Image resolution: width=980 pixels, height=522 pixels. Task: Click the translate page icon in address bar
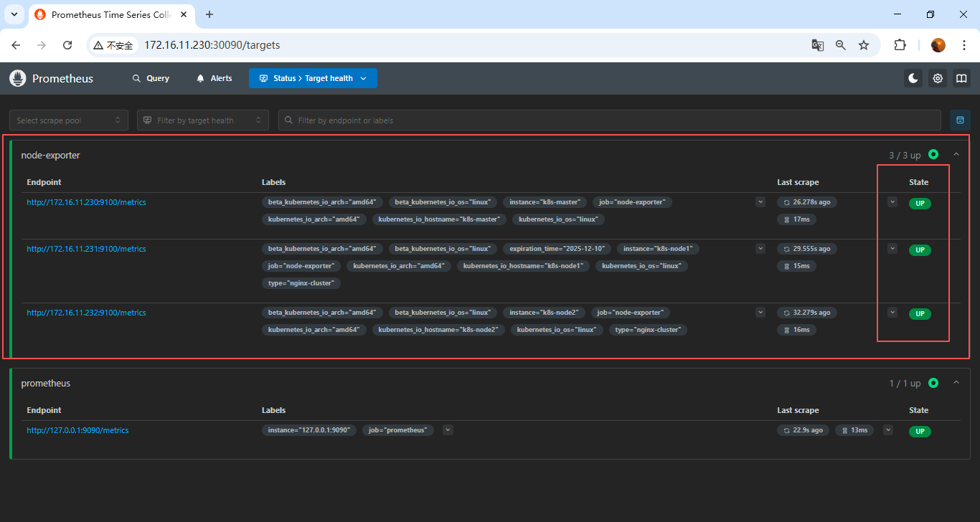coord(817,45)
